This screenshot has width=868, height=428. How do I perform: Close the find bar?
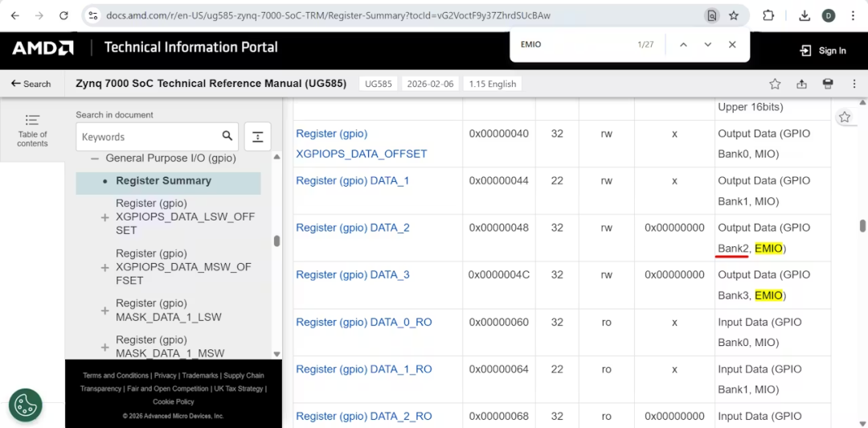tap(732, 44)
